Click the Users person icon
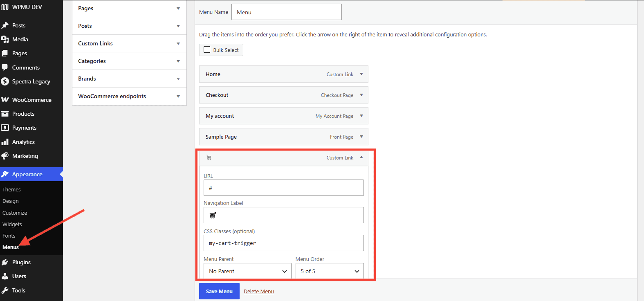The width and height of the screenshot is (644, 301). click(x=5, y=276)
